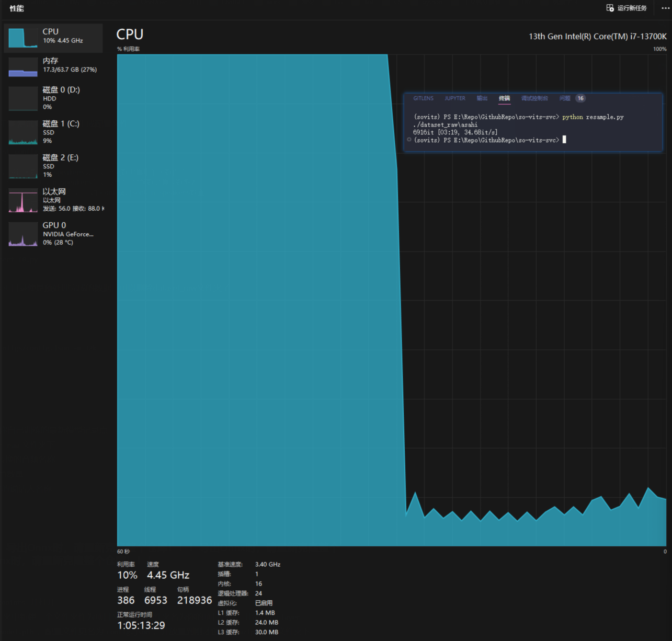Click the graph's '100%' scale label
This screenshot has width=672, height=641.
tap(660, 49)
